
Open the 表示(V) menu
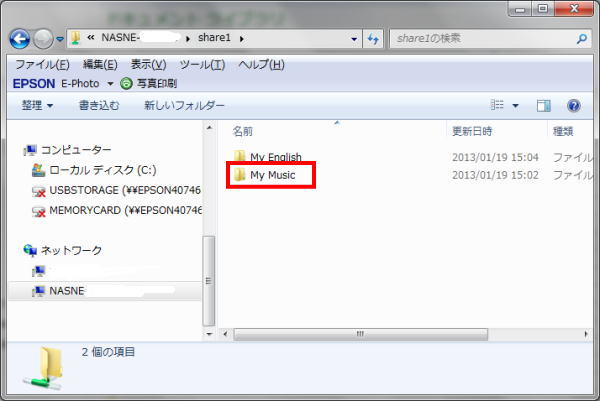pos(148,64)
